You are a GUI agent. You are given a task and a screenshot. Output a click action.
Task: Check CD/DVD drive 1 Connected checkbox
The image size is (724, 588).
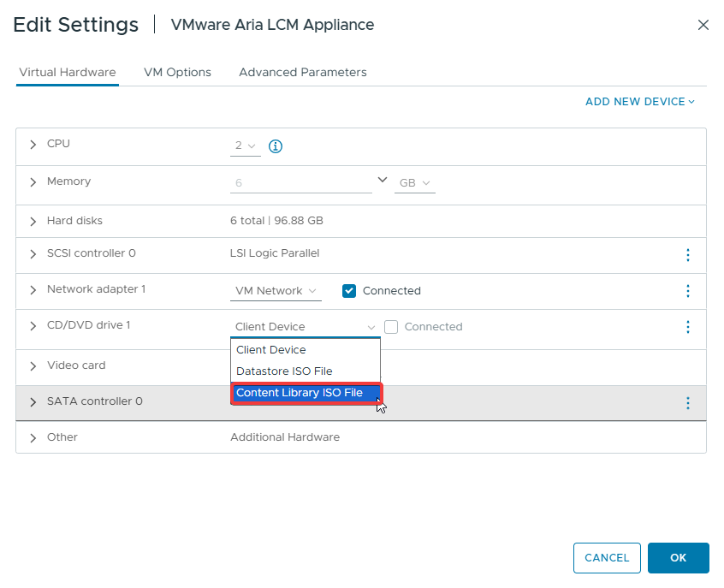391,327
